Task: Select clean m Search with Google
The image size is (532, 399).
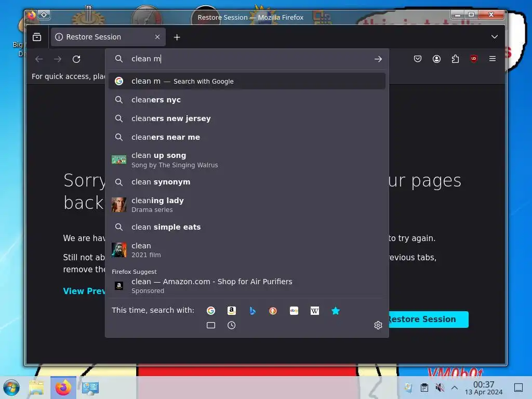Action: (x=247, y=81)
